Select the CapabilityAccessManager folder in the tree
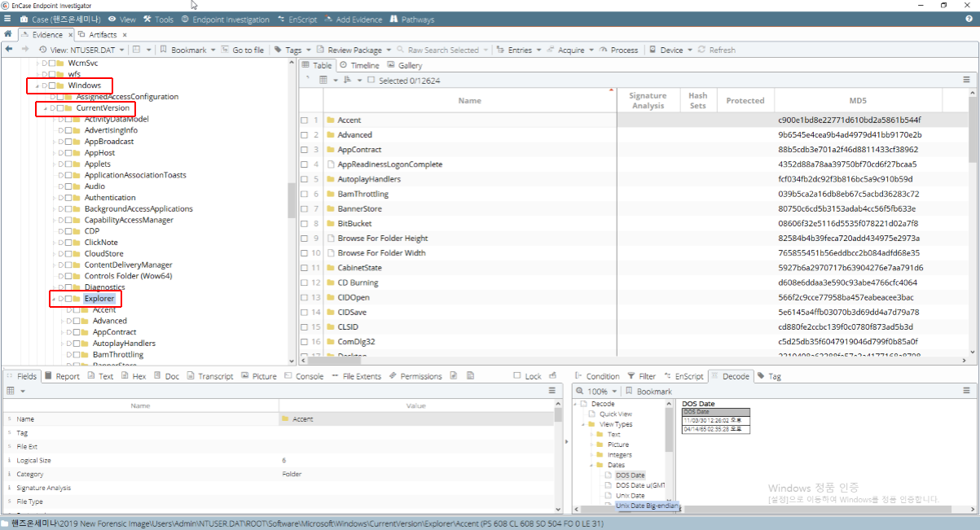Image resolution: width=980 pixels, height=530 pixels. pos(129,221)
